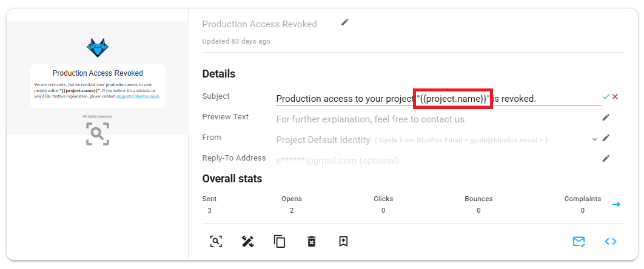This screenshot has width=644, height=269.
Task: Edit the template name pencil icon
Action: coord(345,22)
